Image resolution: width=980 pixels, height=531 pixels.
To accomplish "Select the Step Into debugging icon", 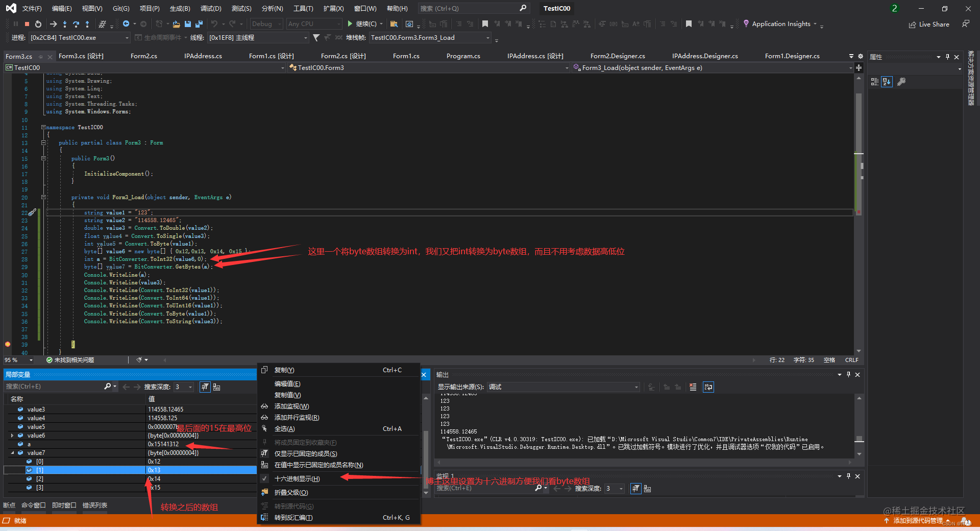I will coord(65,23).
